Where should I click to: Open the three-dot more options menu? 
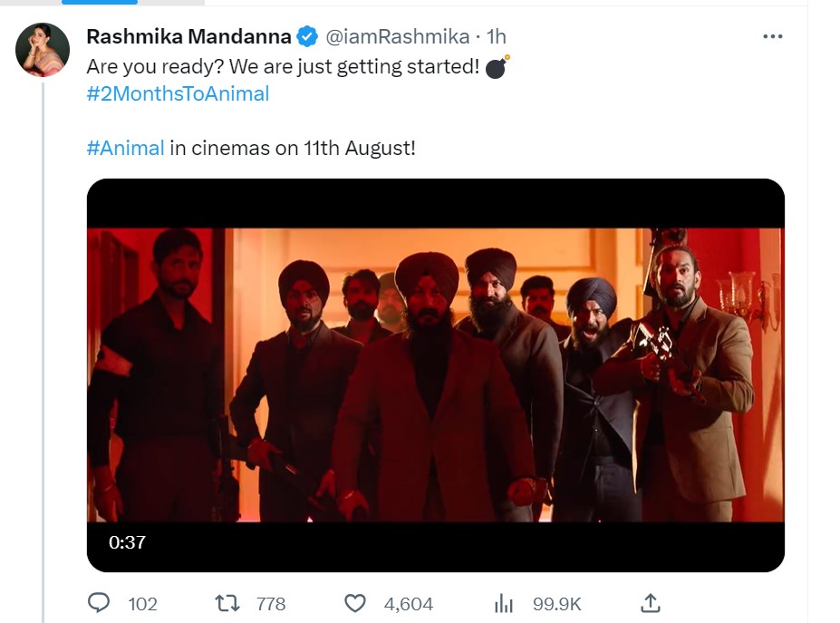pyautogui.click(x=772, y=36)
